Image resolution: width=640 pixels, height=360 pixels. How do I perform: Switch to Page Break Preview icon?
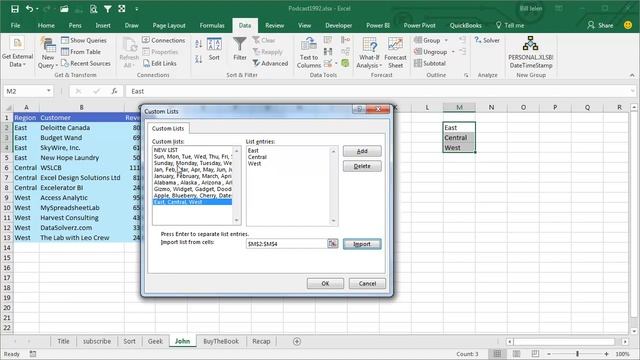click(x=535, y=354)
